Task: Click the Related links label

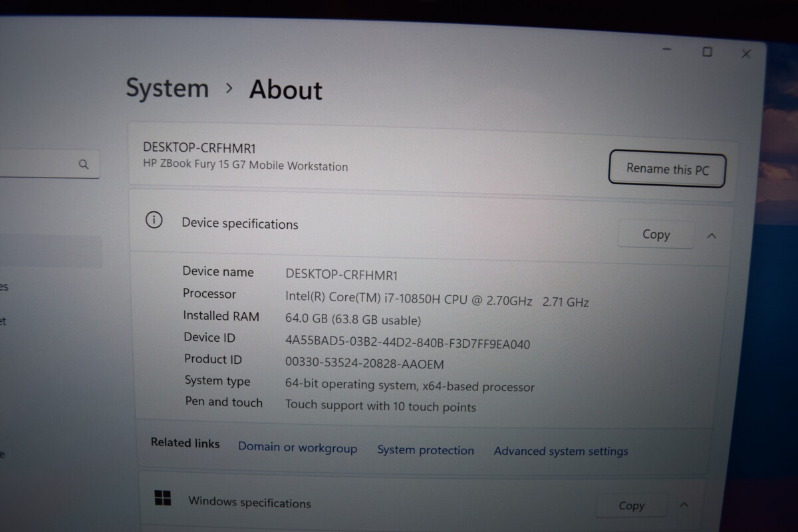Action: tap(185, 443)
